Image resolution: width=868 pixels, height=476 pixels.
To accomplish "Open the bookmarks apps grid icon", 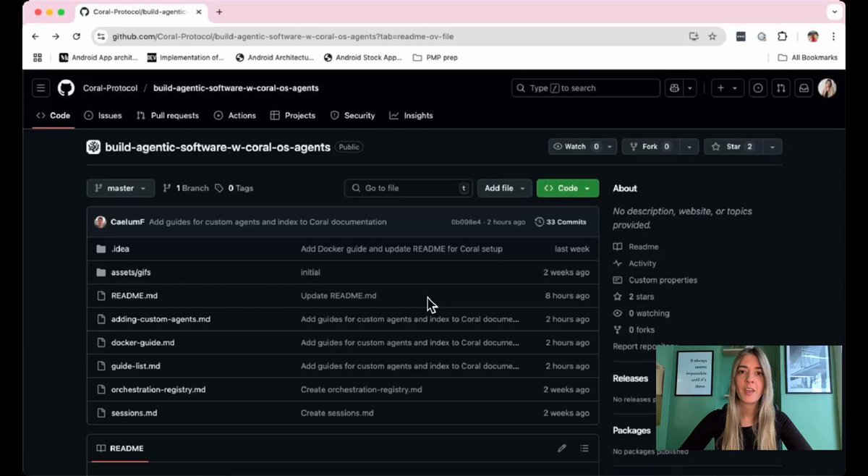I will [38, 57].
